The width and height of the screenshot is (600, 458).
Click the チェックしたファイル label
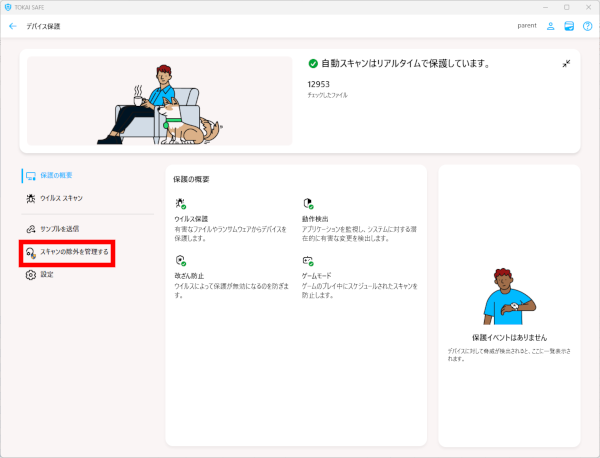(328, 95)
